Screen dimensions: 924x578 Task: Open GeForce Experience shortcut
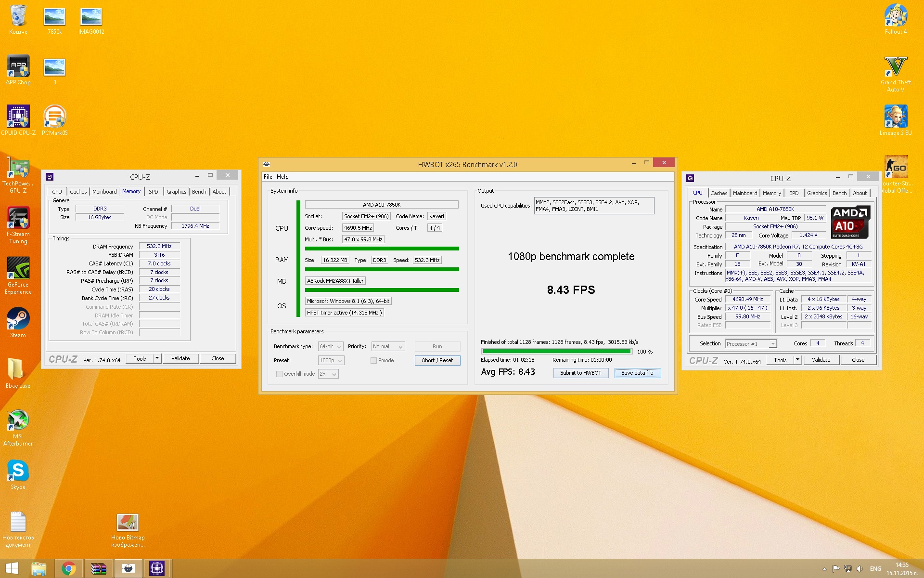[x=18, y=276]
